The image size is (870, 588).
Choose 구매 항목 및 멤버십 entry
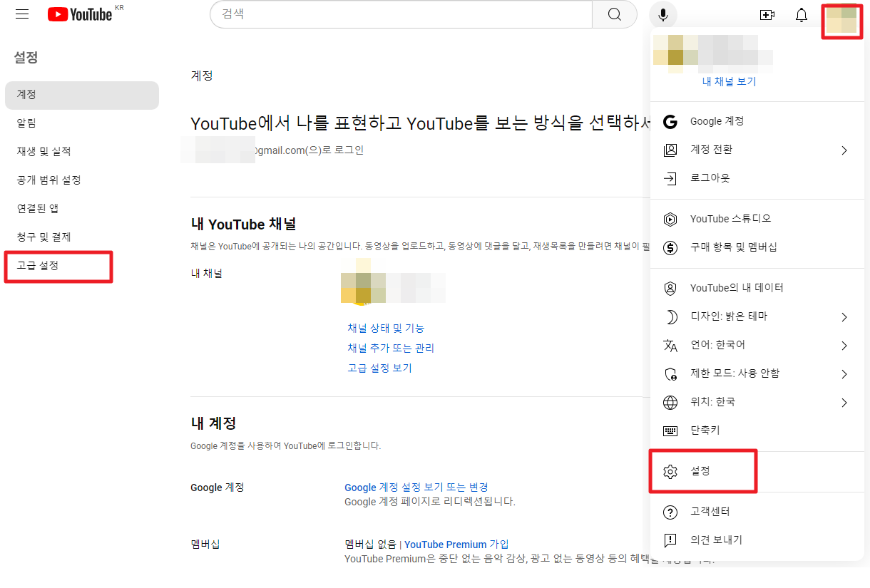pos(757,247)
